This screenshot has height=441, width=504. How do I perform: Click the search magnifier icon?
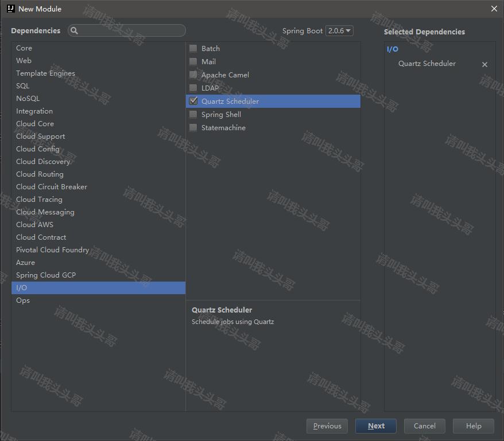(74, 30)
